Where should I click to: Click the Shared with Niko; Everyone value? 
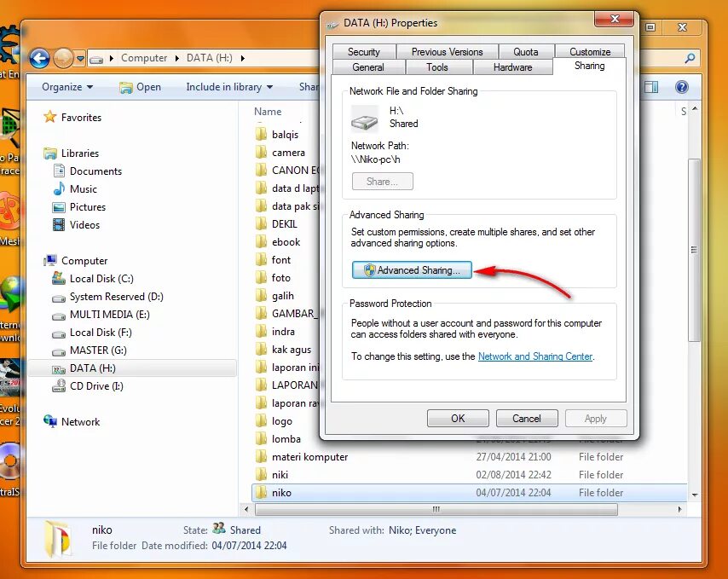point(423,530)
